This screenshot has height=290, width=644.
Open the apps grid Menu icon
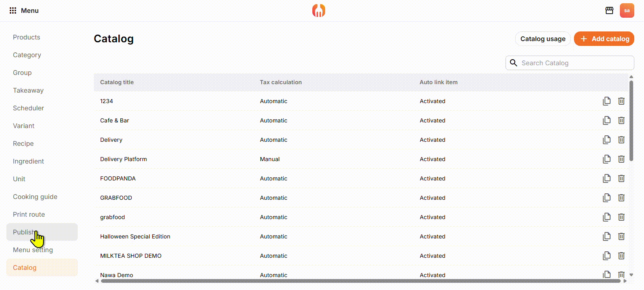pos(13,10)
